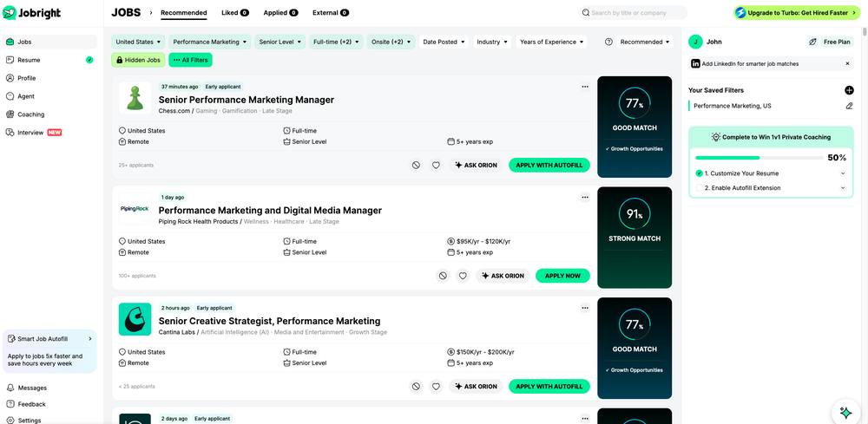Click the Hidden Jobs button
The height and width of the screenshot is (424, 868).
(x=138, y=60)
